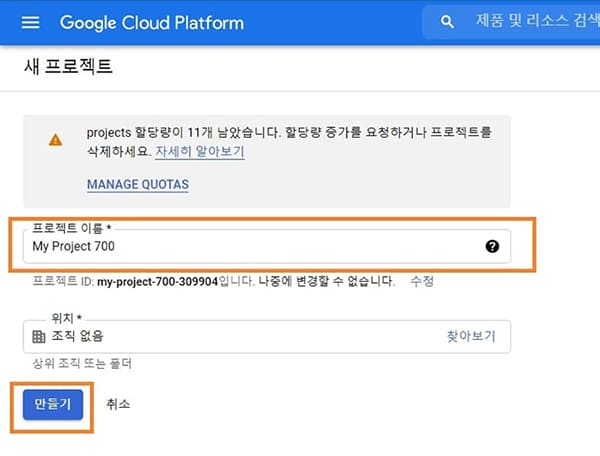Click the quota warning message text
Viewport: 600px width, 456px height.
point(289,142)
